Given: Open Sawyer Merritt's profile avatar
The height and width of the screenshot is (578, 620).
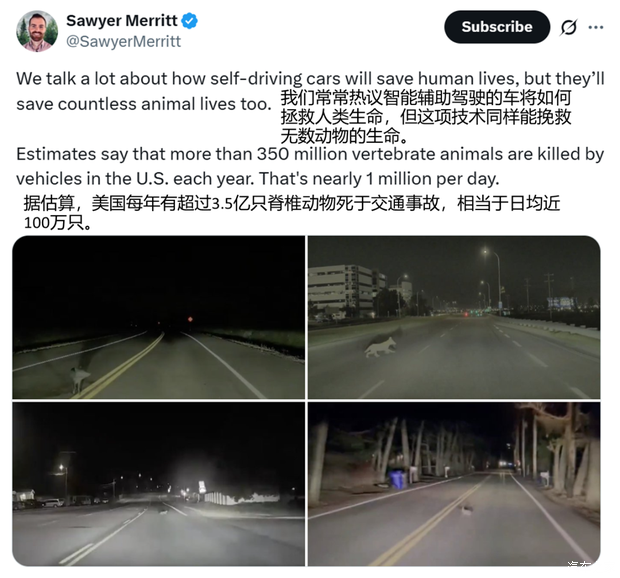Looking at the screenshot, I should pos(37,31).
